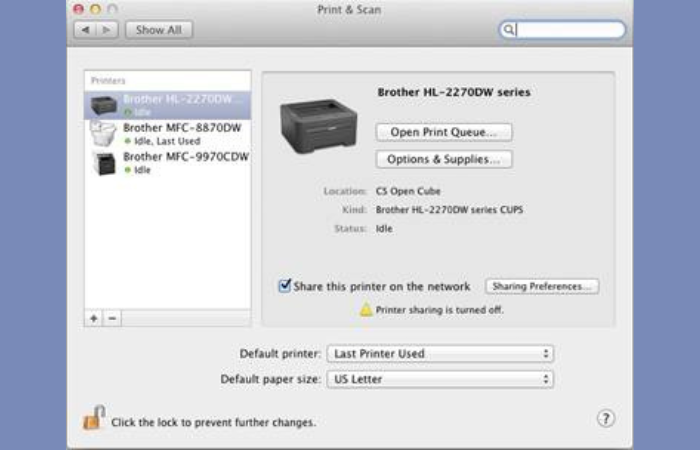Open Sharing Preferences
The height and width of the screenshot is (450, 700).
click(542, 286)
